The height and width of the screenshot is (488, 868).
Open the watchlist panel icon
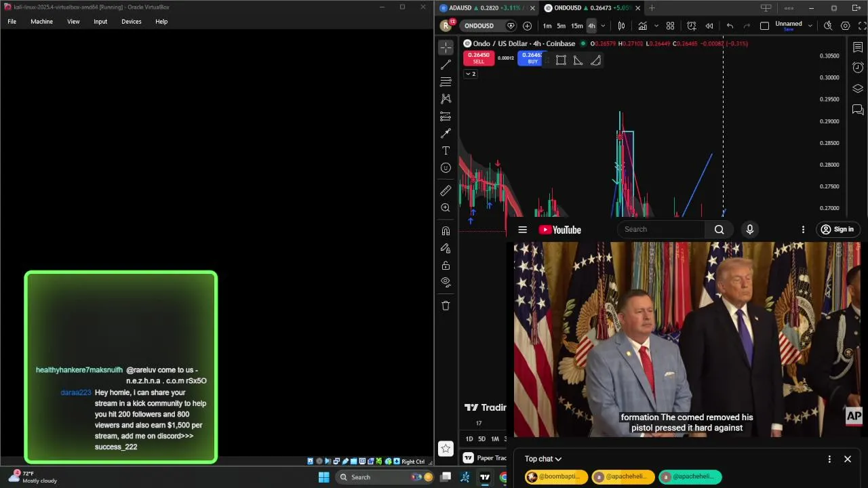pos(858,47)
